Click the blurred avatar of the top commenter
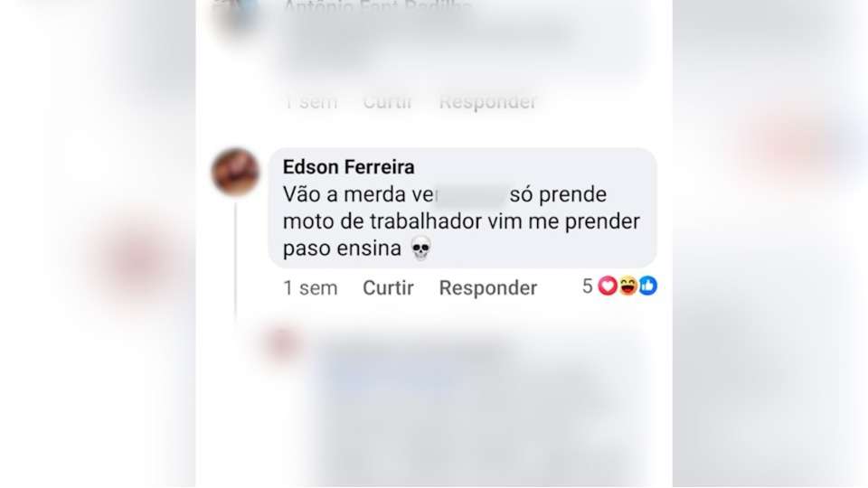Image resolution: width=868 pixels, height=488 pixels. coord(236,14)
